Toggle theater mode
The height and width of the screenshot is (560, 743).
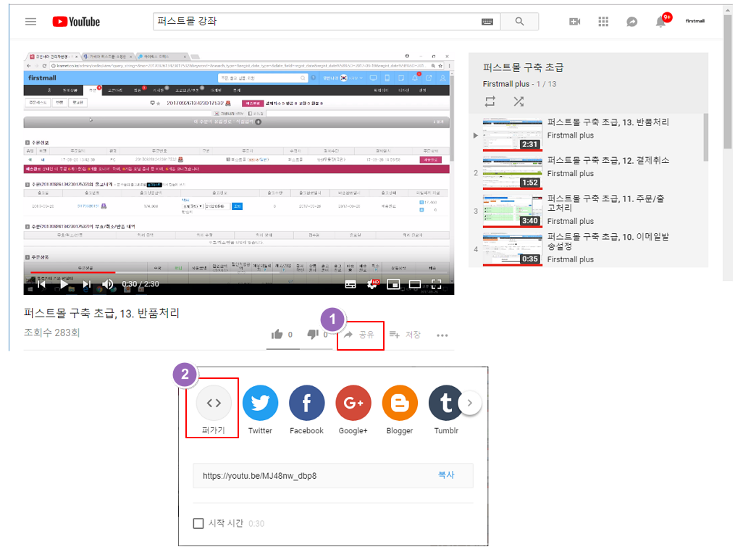[x=415, y=284]
